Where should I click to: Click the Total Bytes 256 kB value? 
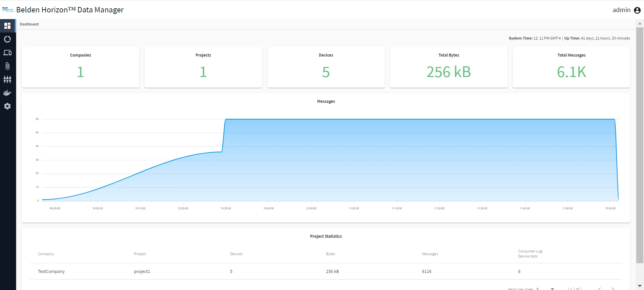point(449,72)
